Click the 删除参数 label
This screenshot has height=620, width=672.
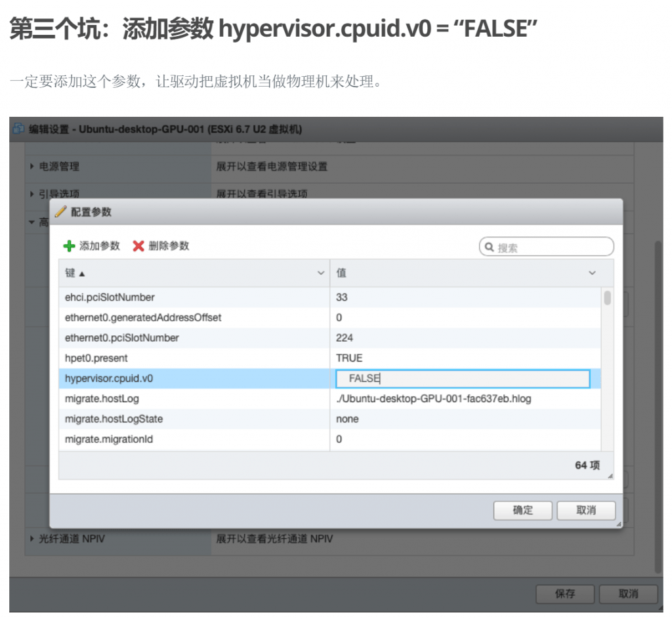pos(169,246)
